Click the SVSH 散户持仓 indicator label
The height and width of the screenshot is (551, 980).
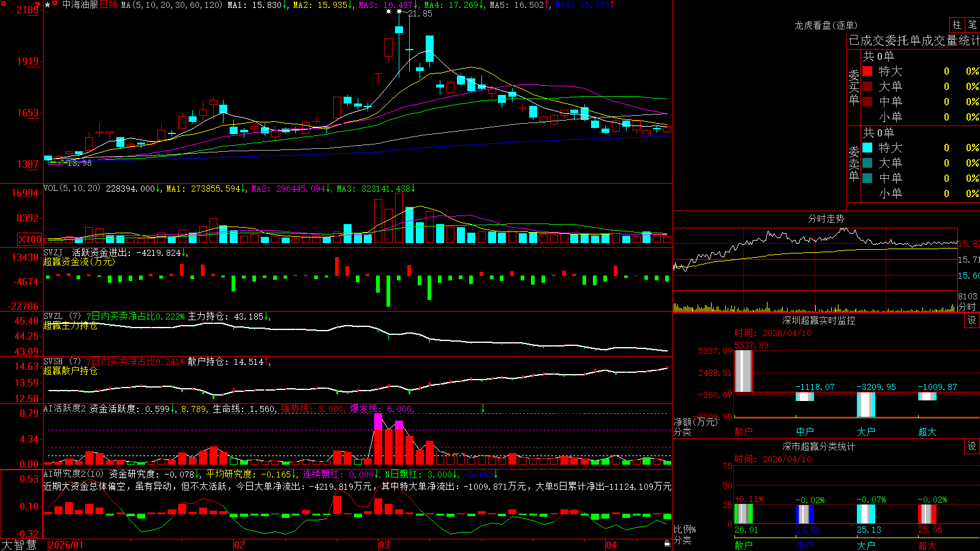(x=53, y=362)
